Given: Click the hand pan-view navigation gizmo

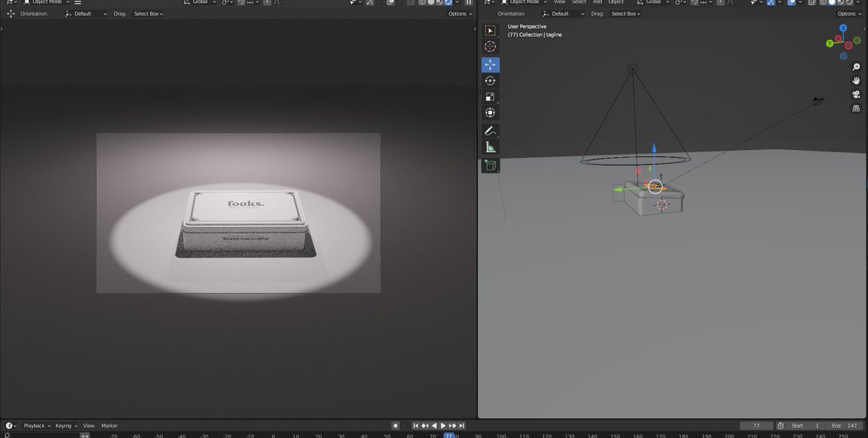Looking at the screenshot, I should (856, 80).
